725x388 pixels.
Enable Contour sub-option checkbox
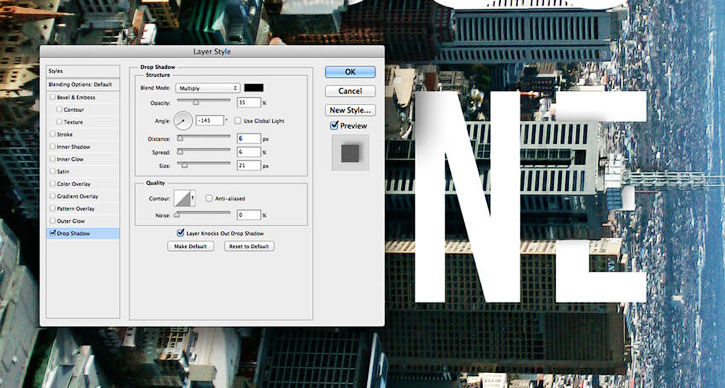pos(59,110)
